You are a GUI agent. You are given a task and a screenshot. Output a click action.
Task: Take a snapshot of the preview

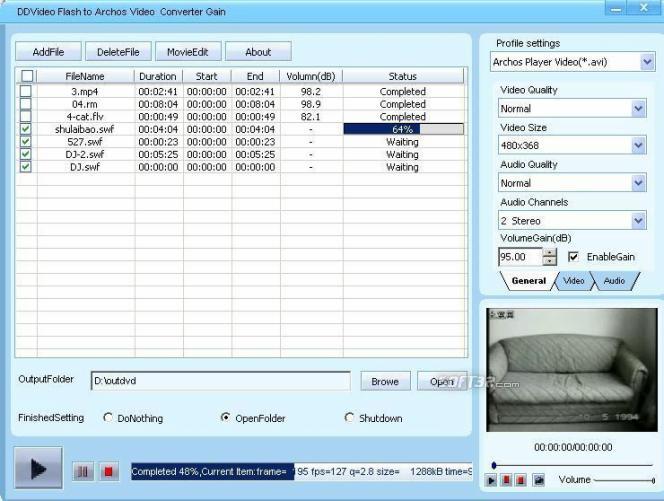[x=538, y=480]
